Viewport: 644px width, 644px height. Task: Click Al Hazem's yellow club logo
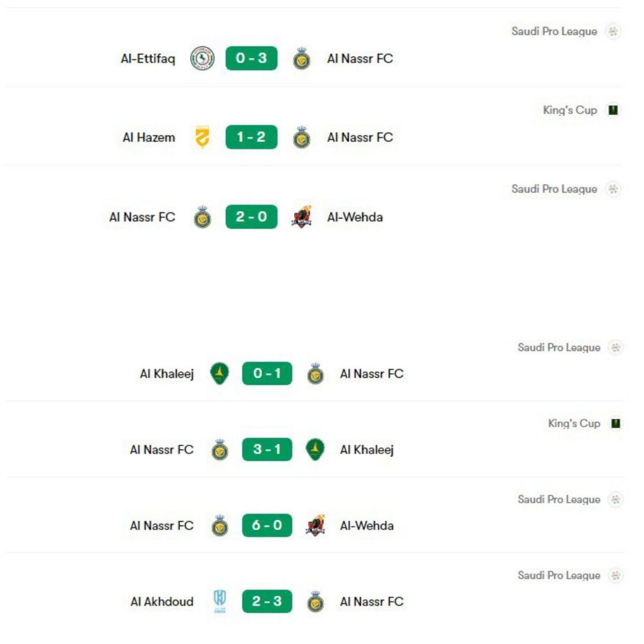click(x=203, y=137)
